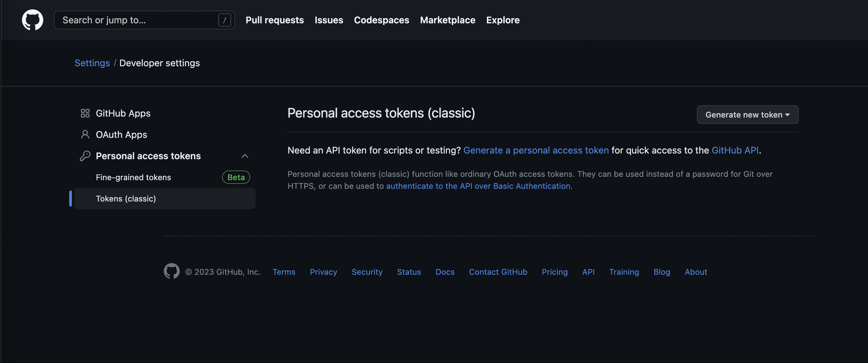Image resolution: width=868 pixels, height=363 pixels.
Task: Click the OAuth Apps person icon
Action: click(85, 135)
